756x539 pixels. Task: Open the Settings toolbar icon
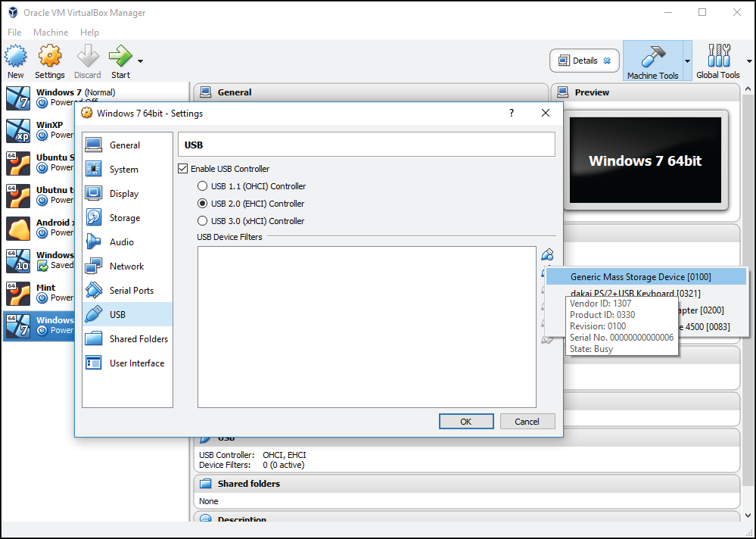click(x=49, y=61)
